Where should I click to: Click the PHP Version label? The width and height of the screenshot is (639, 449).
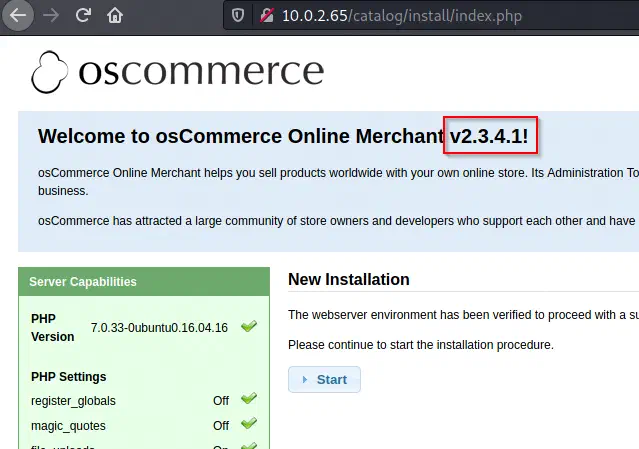[53, 328]
